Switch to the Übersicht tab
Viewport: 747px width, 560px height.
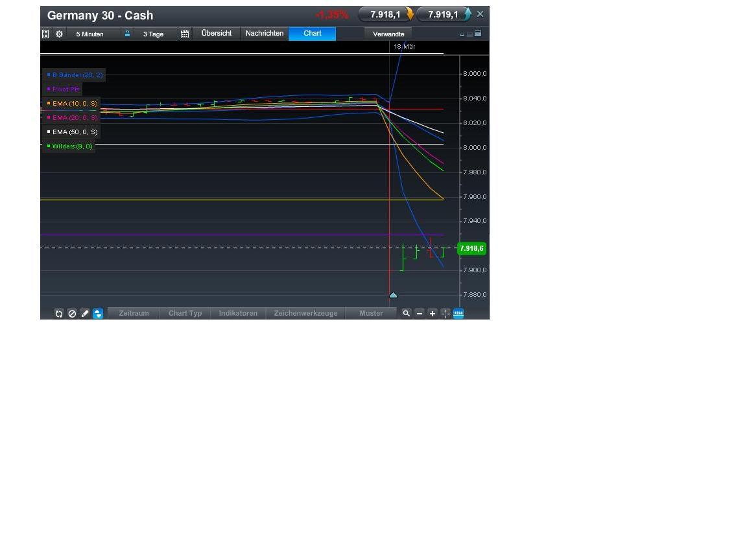click(217, 33)
